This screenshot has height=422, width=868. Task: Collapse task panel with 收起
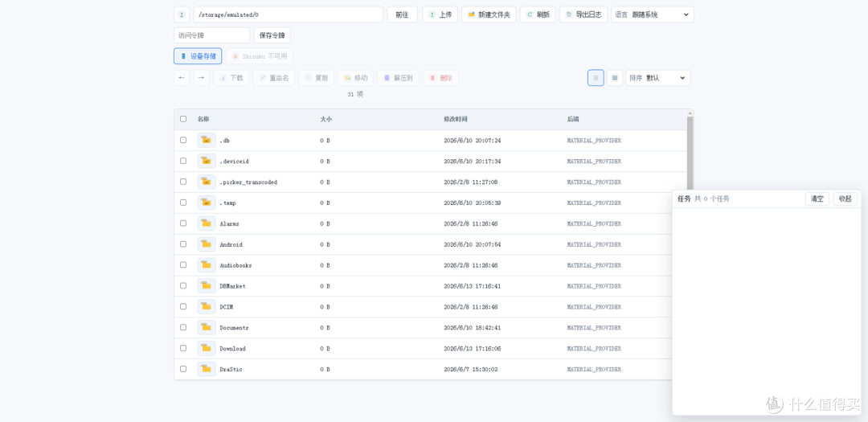click(845, 199)
